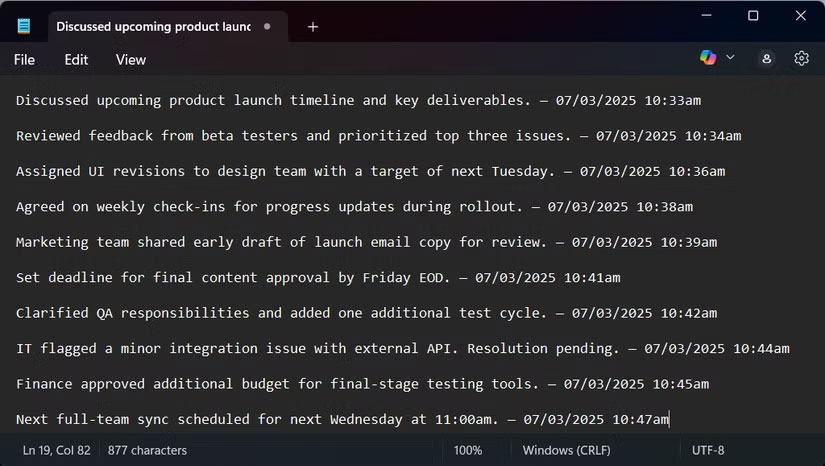Open the File menu
This screenshot has height=466, width=825.
(x=24, y=60)
